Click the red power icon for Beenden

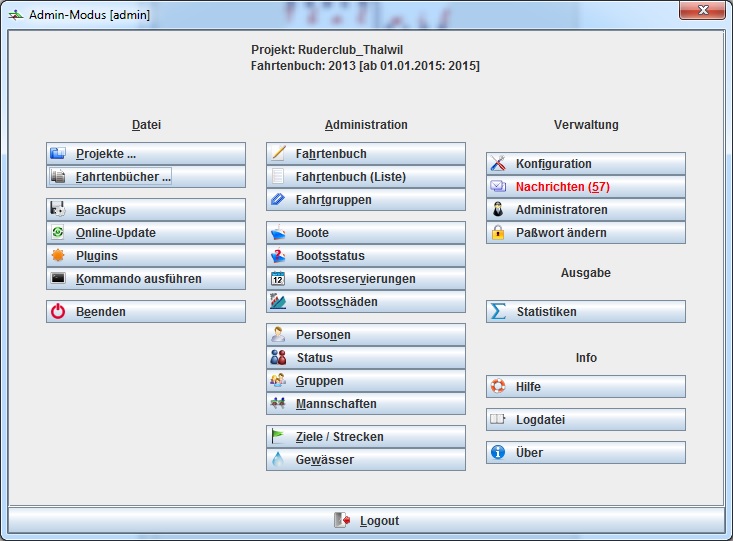(59, 312)
